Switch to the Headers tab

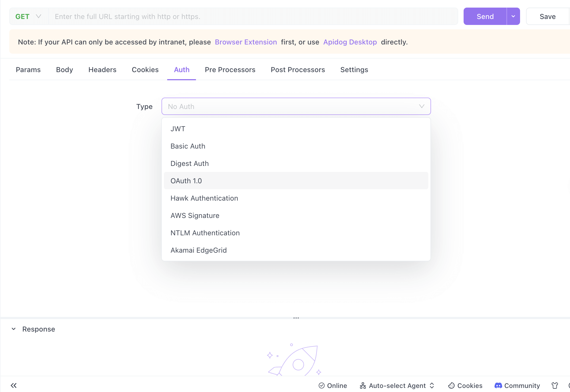coord(102,70)
